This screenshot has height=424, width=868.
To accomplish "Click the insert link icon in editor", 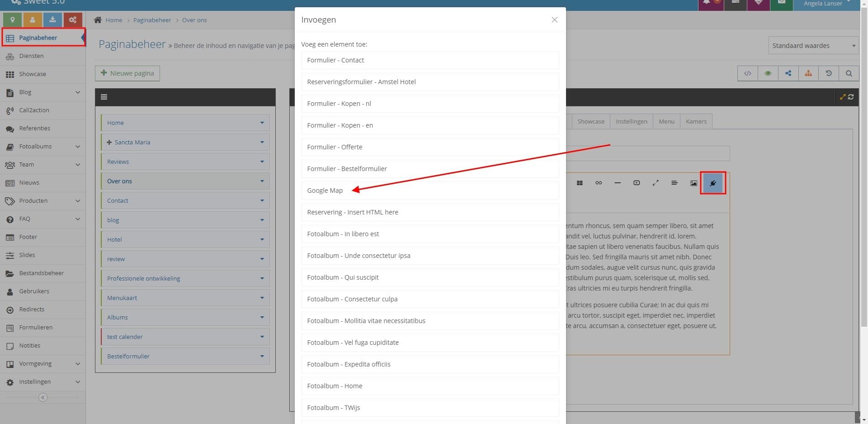I will [x=599, y=183].
